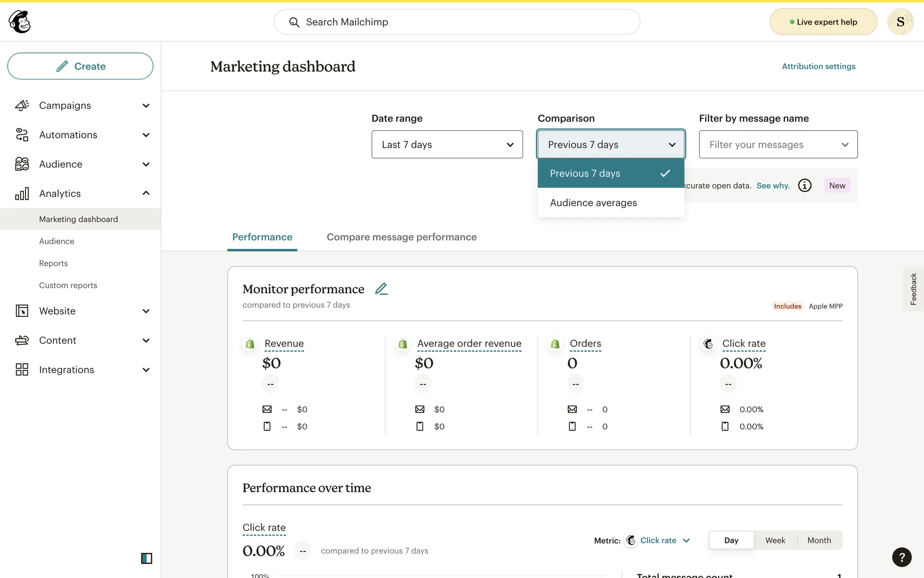Screen dimensions: 924x578
Task: Open the Date range Last 7 days dropdown
Action: (447, 144)
